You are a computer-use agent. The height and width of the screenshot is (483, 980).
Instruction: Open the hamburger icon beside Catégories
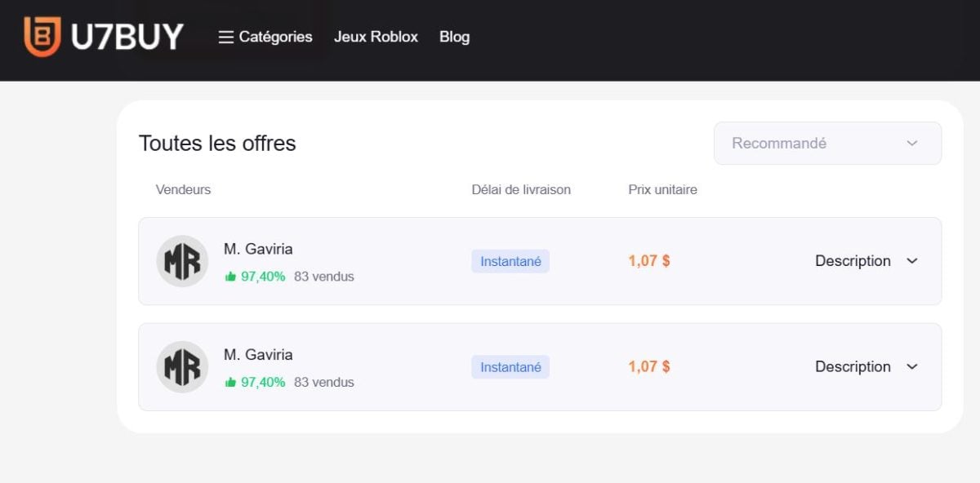point(226,38)
